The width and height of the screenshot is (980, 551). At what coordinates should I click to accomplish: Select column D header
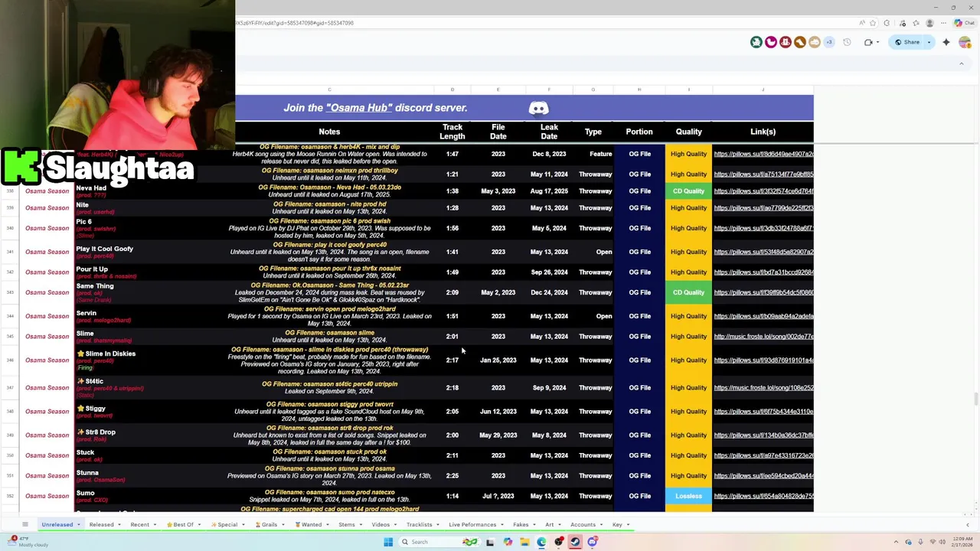(x=452, y=90)
